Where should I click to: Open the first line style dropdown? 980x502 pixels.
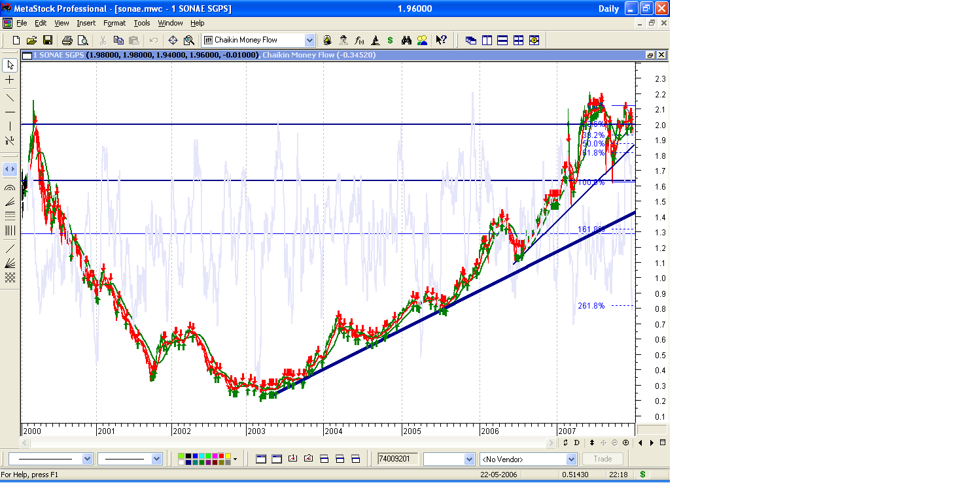pos(87,459)
